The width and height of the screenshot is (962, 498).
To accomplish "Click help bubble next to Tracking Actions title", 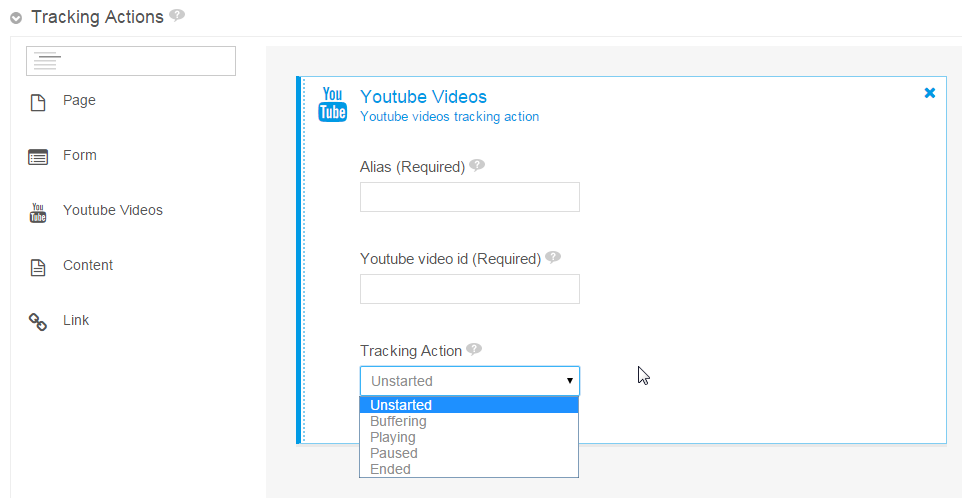I will pyautogui.click(x=177, y=15).
